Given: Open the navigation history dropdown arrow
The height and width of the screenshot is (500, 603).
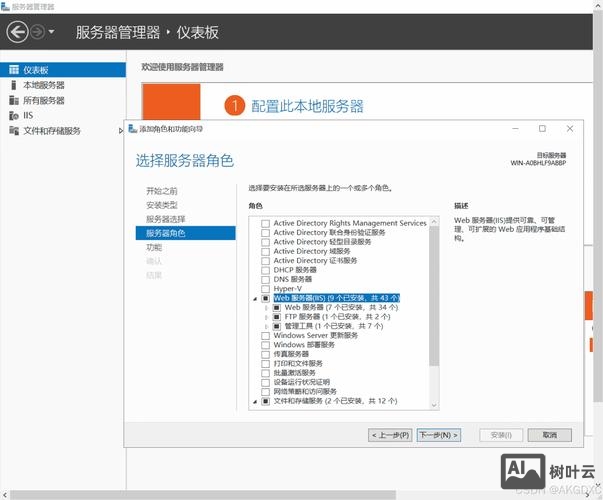Looking at the screenshot, I should click(x=51, y=32).
